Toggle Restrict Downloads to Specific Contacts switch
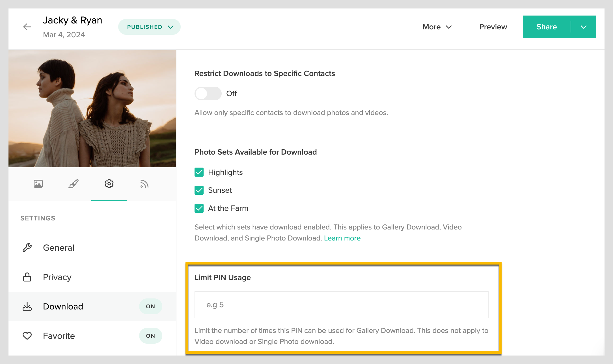 pyautogui.click(x=208, y=94)
